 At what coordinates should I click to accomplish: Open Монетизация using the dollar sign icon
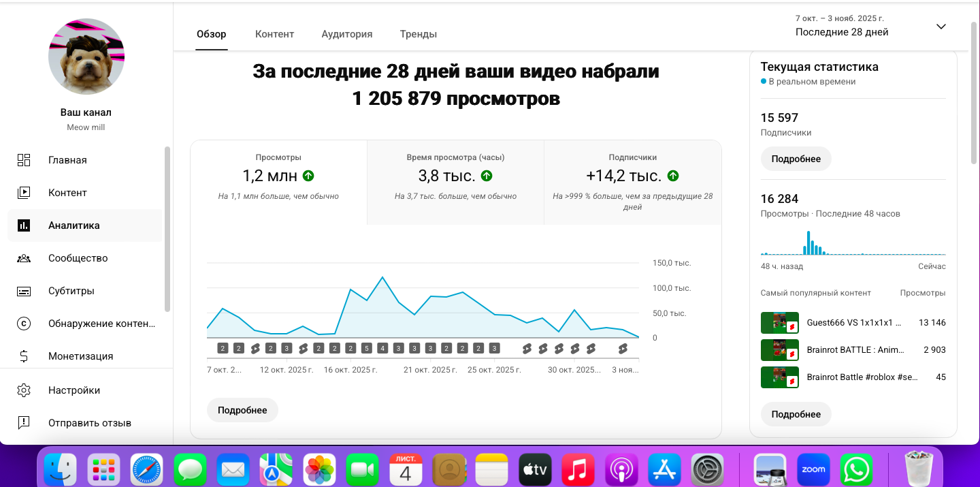[24, 356]
